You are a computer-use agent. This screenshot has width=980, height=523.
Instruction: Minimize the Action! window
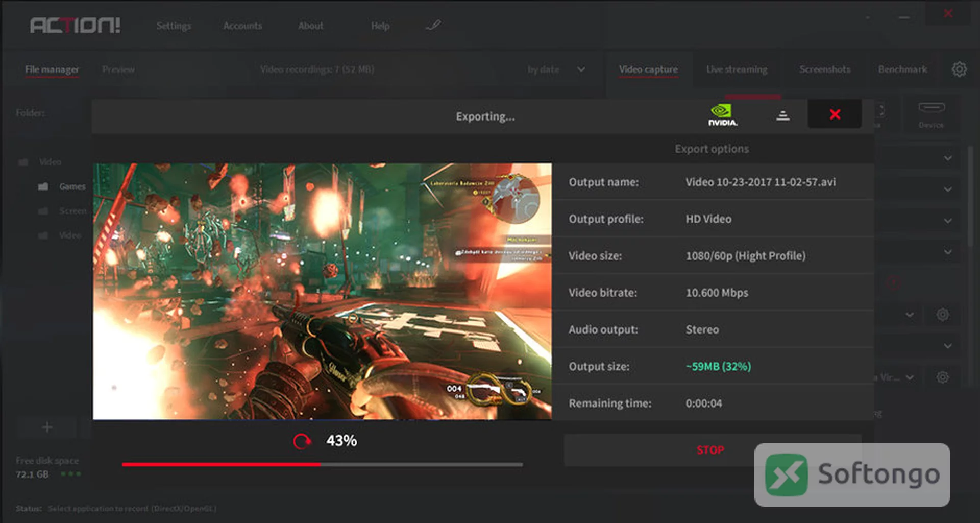[x=904, y=17]
